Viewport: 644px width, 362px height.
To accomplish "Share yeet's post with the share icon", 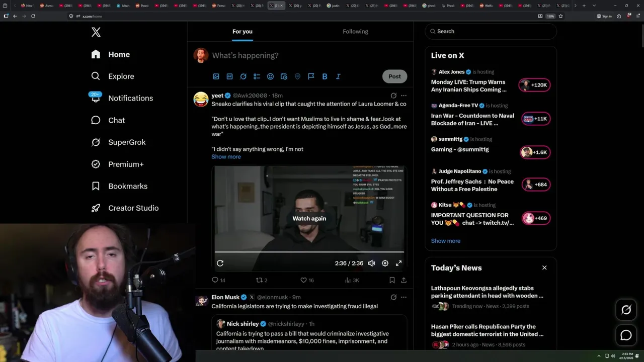I will point(404,280).
